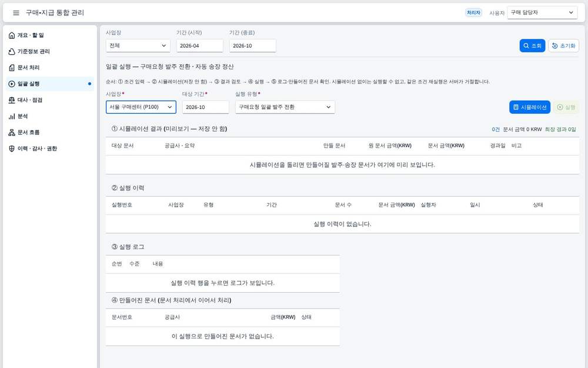Viewport: 588px width, 368px height.
Task: Click the magnifier icon in 조회 button
Action: 526,45
